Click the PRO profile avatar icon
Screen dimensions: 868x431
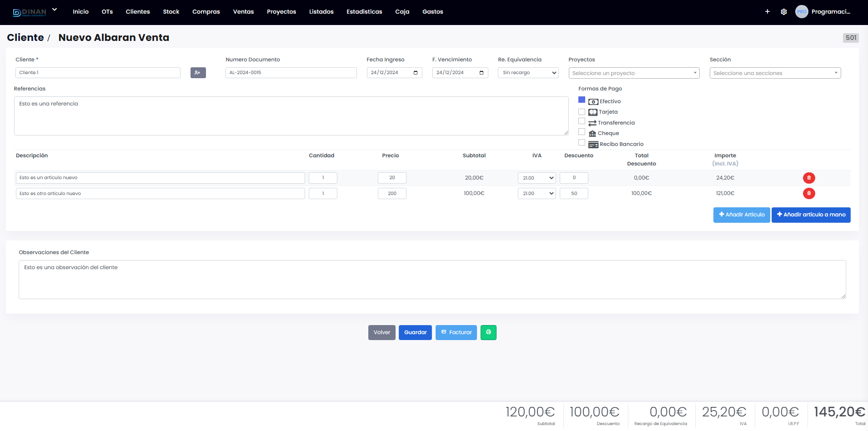(x=802, y=12)
